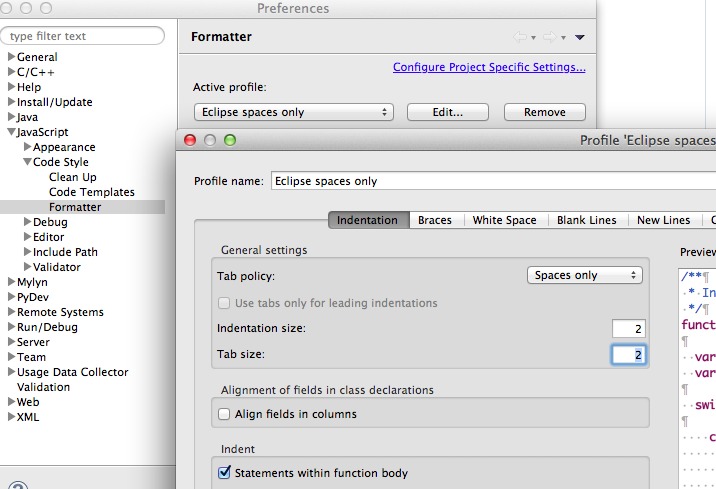Open the Tab policy dropdown
The height and width of the screenshot is (489, 716).
[x=584, y=275]
